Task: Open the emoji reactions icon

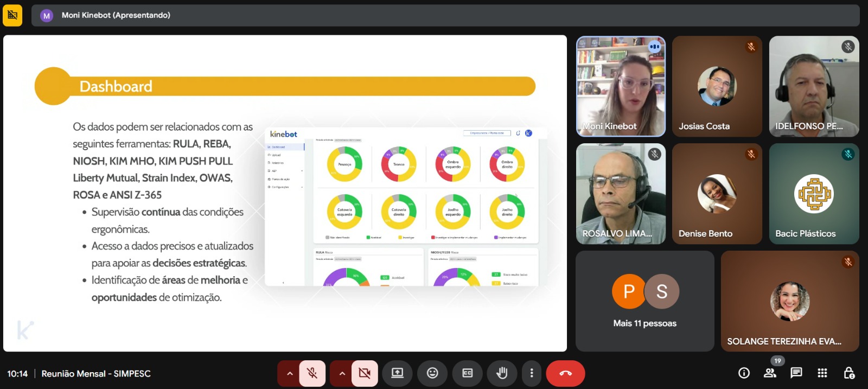Action: point(432,373)
